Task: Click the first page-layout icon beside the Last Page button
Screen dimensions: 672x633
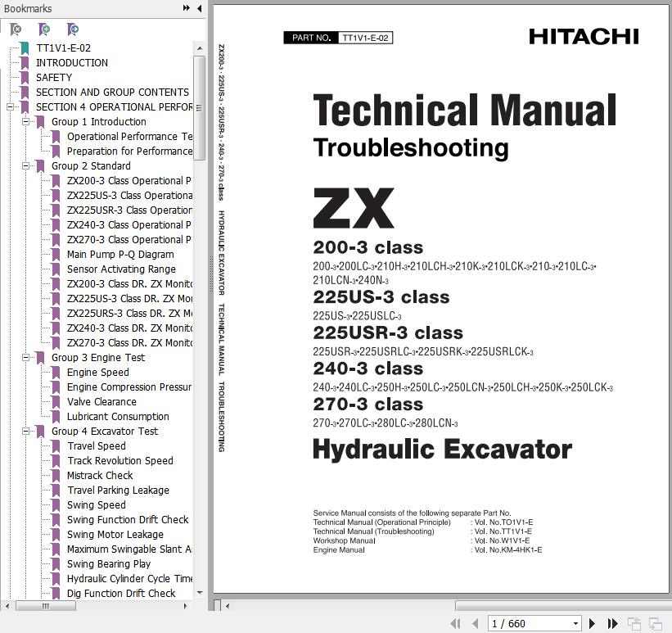Action: (x=634, y=623)
